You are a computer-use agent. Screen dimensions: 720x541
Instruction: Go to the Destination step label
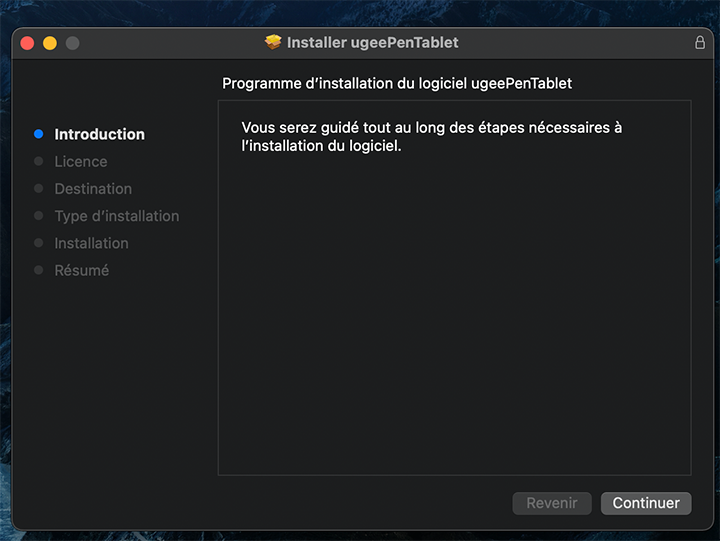pos(93,188)
